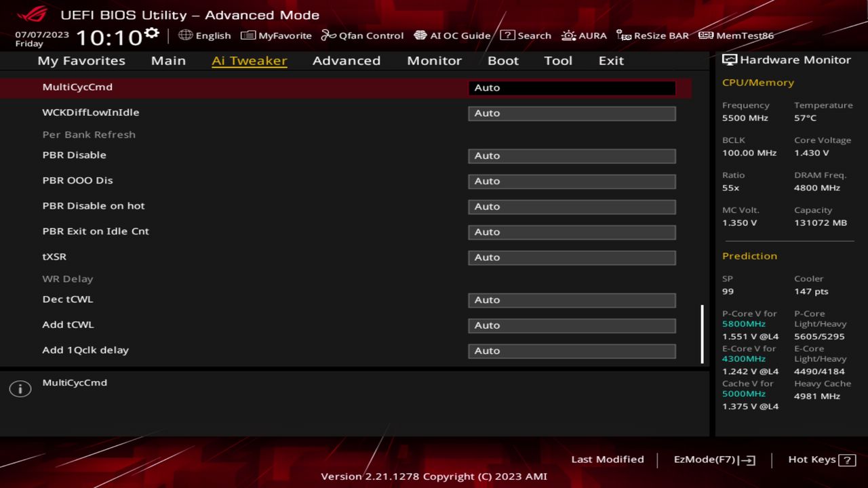
Task: Click the 4300MHz E-Core prediction value
Action: pyautogui.click(x=744, y=359)
